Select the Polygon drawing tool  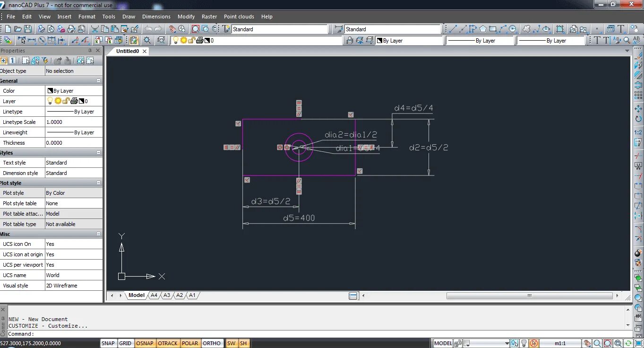(482, 29)
